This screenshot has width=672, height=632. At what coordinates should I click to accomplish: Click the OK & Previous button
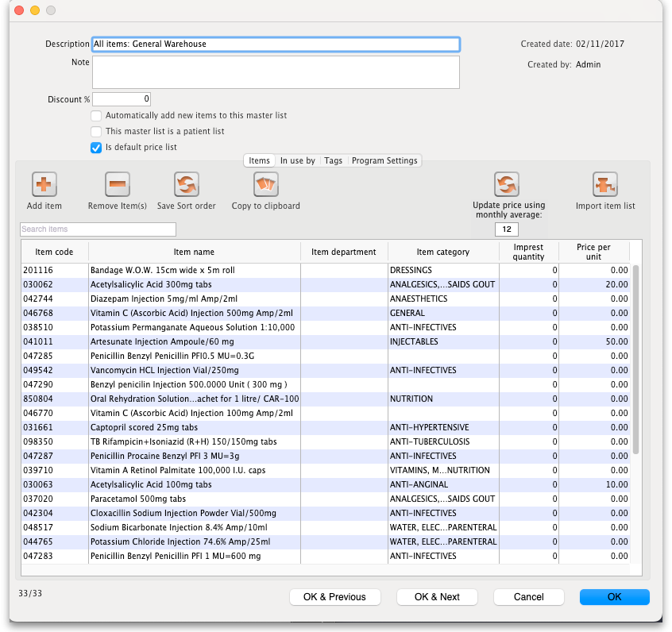point(334,597)
